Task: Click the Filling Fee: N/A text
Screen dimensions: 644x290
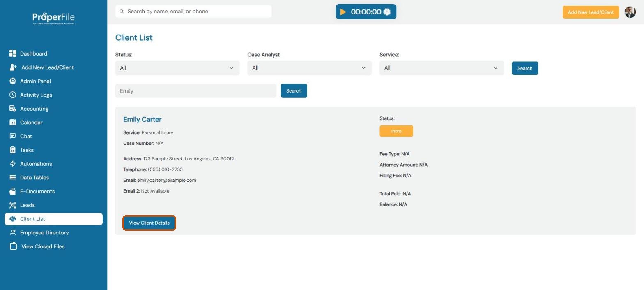Action: pyautogui.click(x=395, y=175)
